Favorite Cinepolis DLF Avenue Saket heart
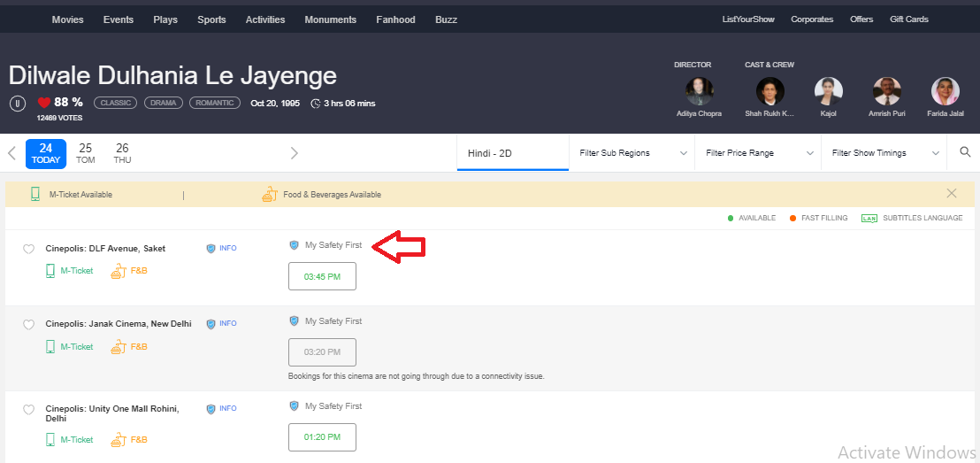 click(x=28, y=249)
